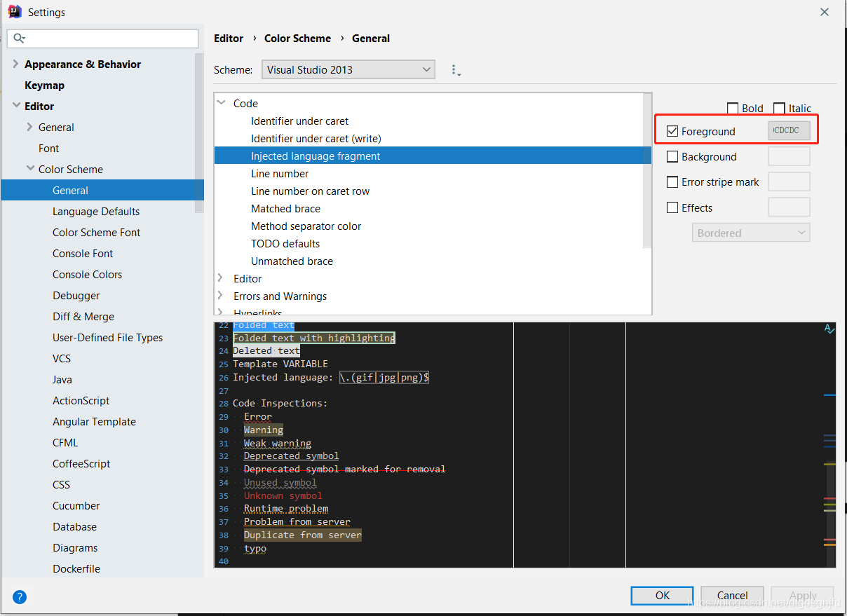Open ActionScript color settings
This screenshot has height=616, width=847.
coord(81,400)
